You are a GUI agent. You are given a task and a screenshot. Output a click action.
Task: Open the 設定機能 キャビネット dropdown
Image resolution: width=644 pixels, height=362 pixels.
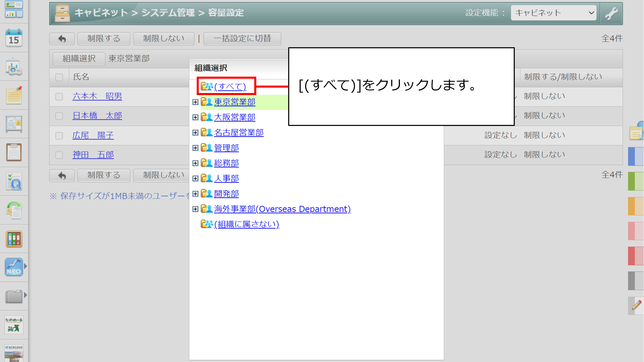(554, 13)
